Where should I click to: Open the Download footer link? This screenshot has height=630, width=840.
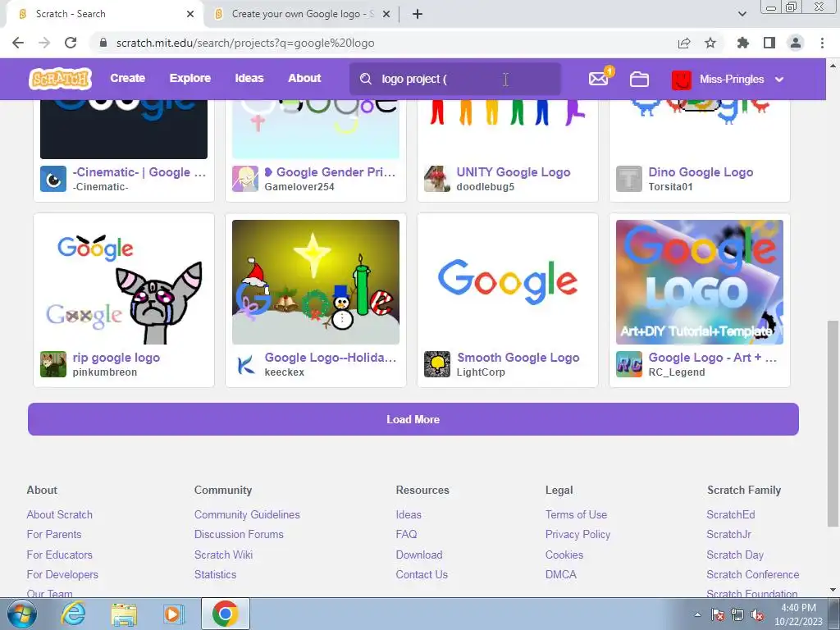coord(419,555)
